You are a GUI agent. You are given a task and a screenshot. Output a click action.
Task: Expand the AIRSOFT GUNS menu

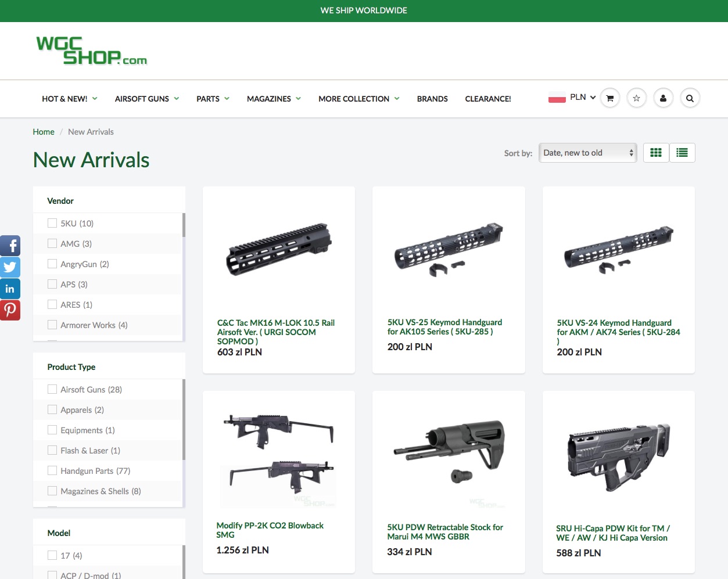tap(147, 99)
